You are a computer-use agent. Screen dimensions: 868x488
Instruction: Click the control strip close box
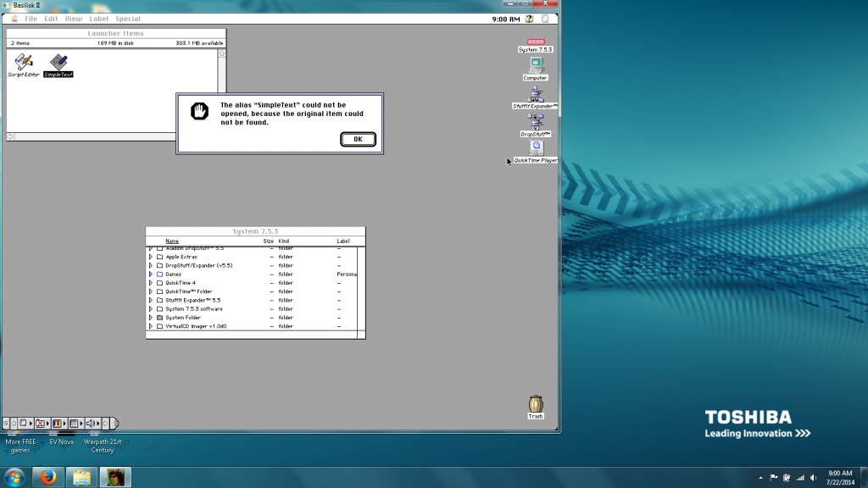(6, 424)
